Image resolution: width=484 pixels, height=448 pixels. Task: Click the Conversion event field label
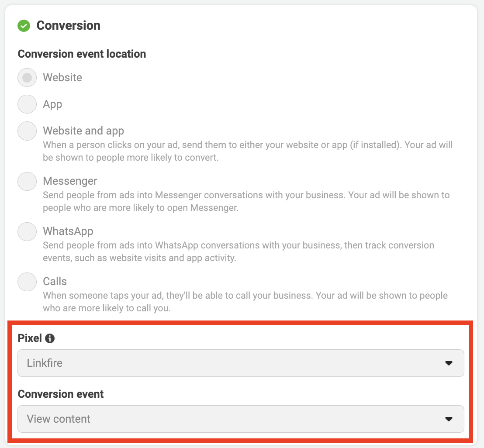[x=61, y=394]
